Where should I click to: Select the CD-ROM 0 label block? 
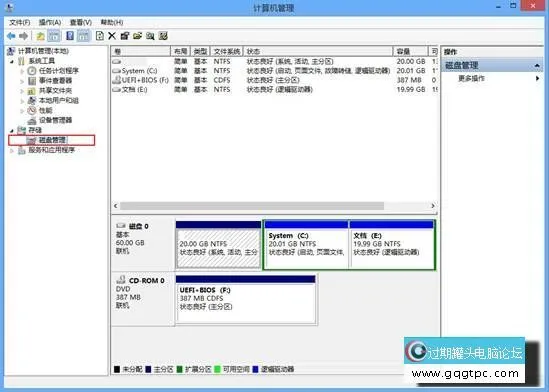143,299
